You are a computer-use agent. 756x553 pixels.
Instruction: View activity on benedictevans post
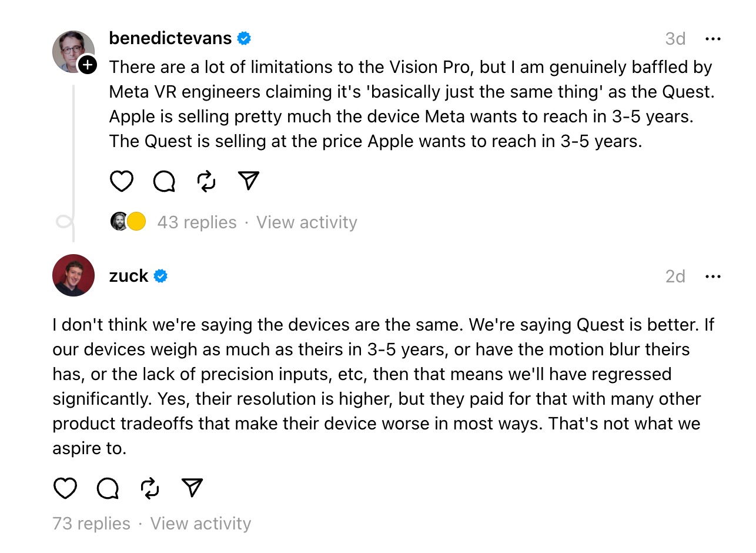click(306, 222)
